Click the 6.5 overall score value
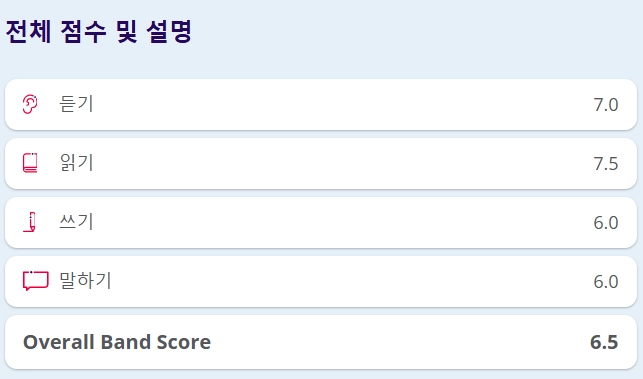 coord(604,342)
